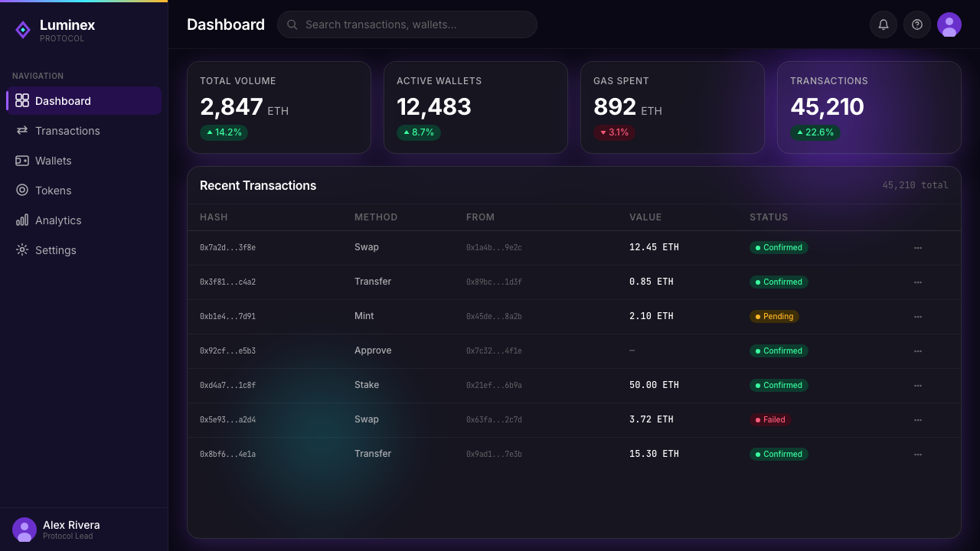The height and width of the screenshot is (551, 980).
Task: Open top-right user avatar menu
Action: [x=949, y=24]
